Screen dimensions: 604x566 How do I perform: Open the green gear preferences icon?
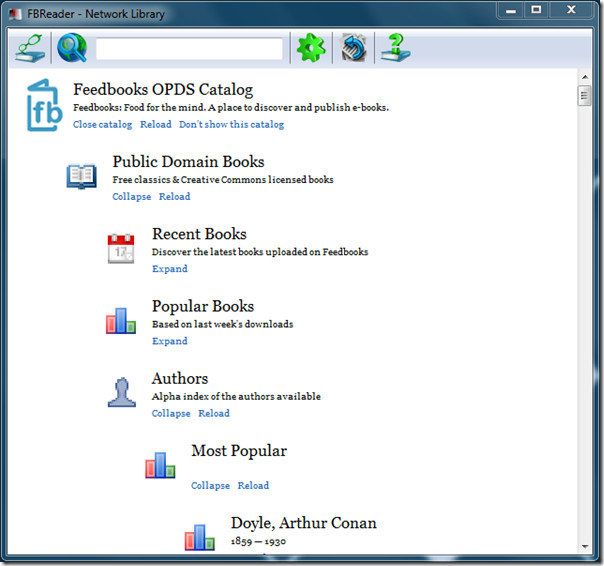pos(311,48)
